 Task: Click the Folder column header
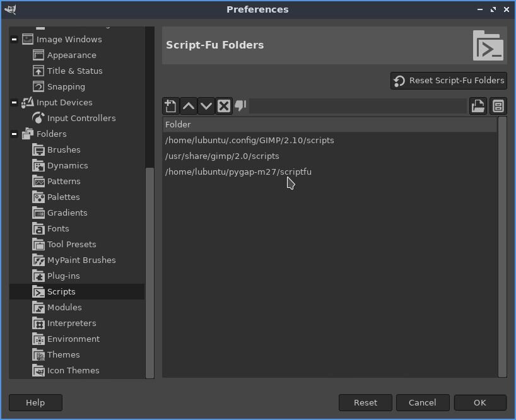click(329, 125)
